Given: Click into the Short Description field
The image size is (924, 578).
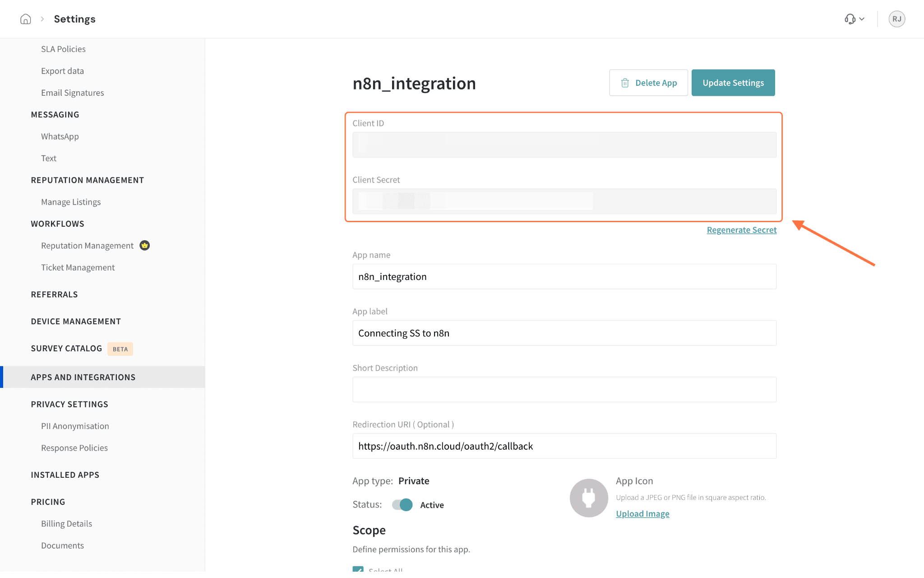Looking at the screenshot, I should coord(564,389).
